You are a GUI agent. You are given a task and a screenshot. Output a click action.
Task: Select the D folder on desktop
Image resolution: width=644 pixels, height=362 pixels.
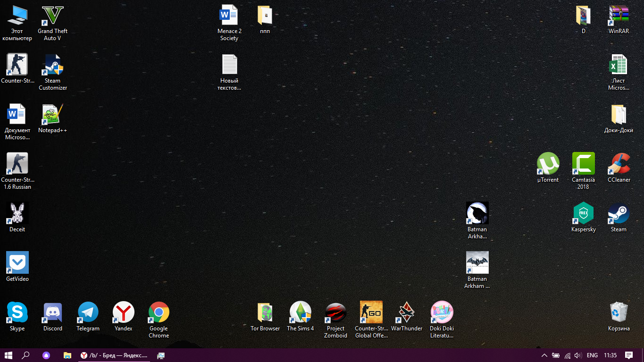pyautogui.click(x=583, y=19)
